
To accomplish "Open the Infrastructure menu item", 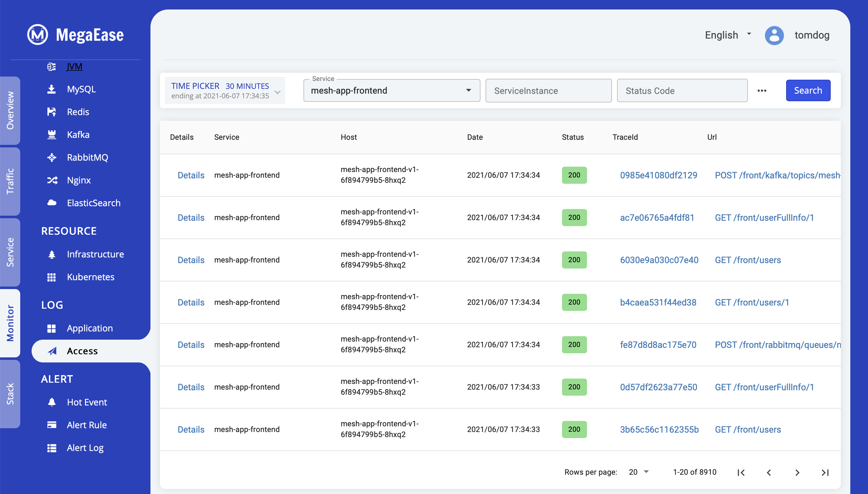I will [95, 254].
